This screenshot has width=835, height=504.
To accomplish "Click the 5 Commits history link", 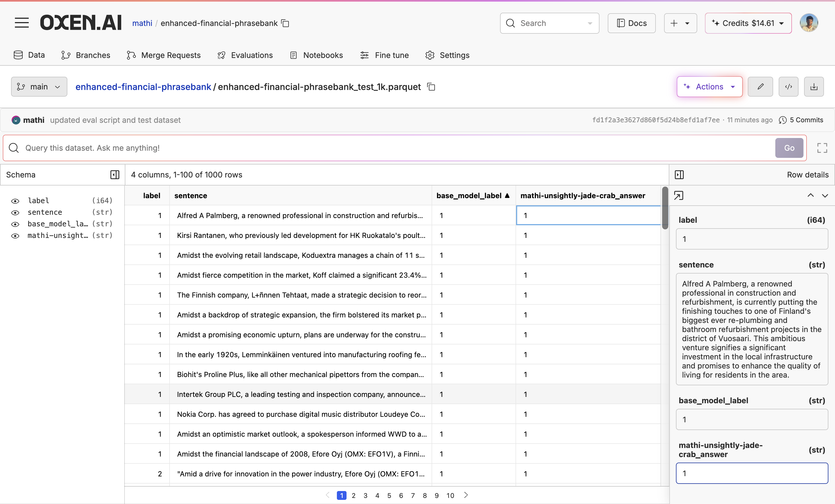I will (801, 120).
